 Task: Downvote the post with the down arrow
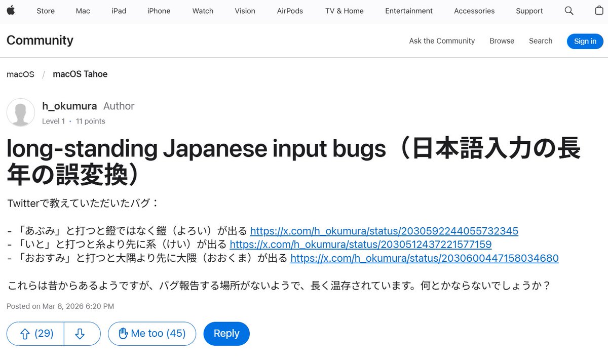coord(82,334)
